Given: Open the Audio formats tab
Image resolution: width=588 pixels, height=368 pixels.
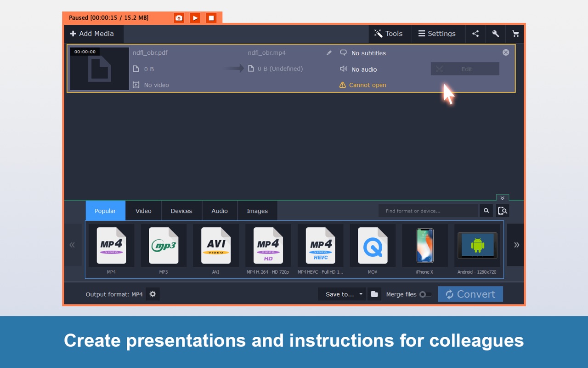Looking at the screenshot, I should coord(220,211).
